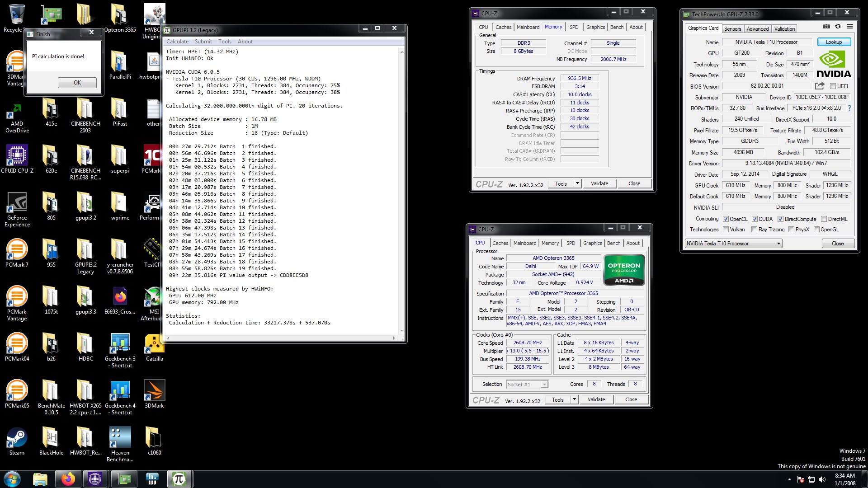Toggle the OpenGL checkbox
The image size is (868, 488).
click(816, 230)
